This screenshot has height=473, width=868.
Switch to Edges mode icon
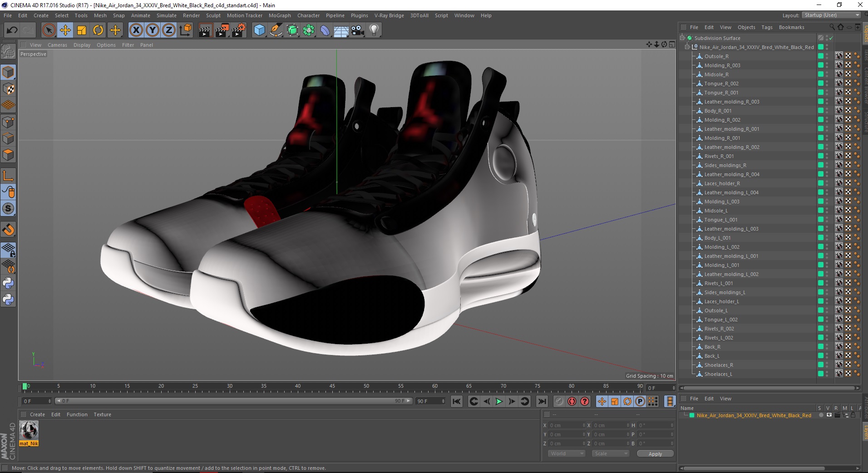coord(8,138)
